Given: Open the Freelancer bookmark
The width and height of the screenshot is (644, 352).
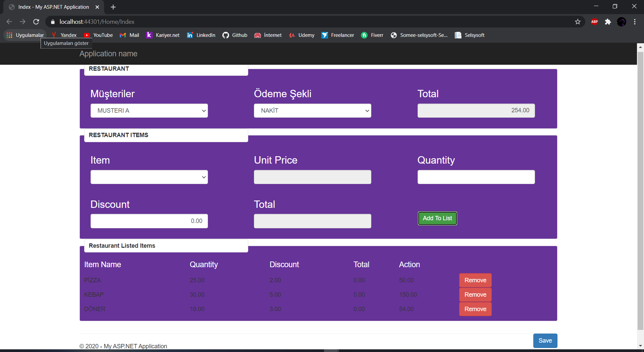Looking at the screenshot, I should click(x=337, y=35).
